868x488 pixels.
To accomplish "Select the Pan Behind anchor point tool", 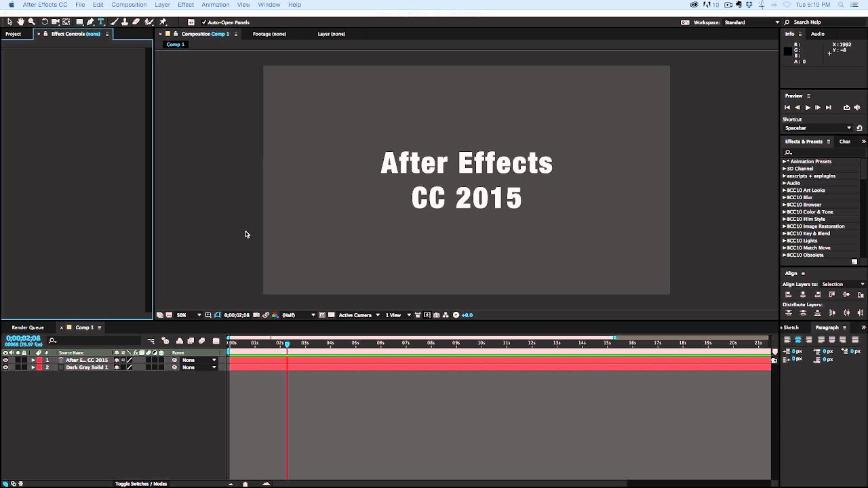I will (66, 22).
